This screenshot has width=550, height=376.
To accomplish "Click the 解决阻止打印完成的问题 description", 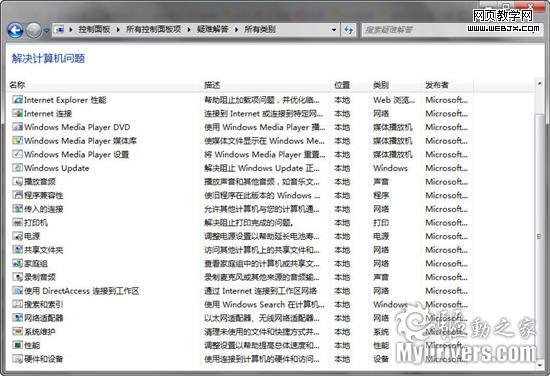I will tap(249, 223).
